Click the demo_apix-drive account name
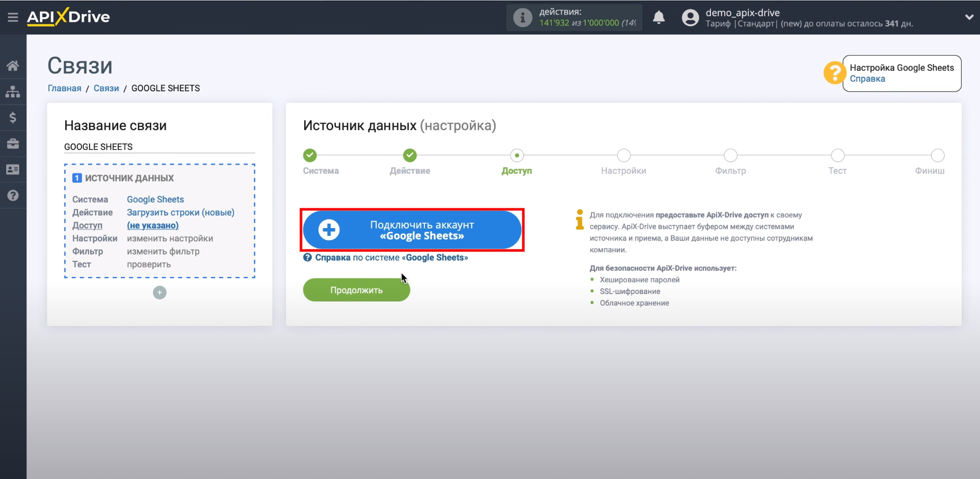Screen dimensions: 980x479 (x=743, y=12)
